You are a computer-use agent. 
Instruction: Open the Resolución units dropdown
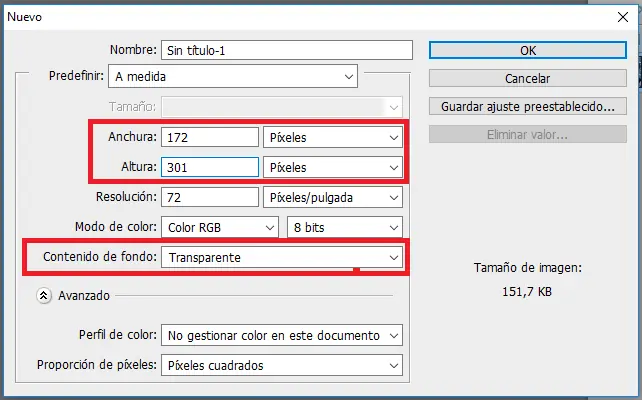(332, 198)
